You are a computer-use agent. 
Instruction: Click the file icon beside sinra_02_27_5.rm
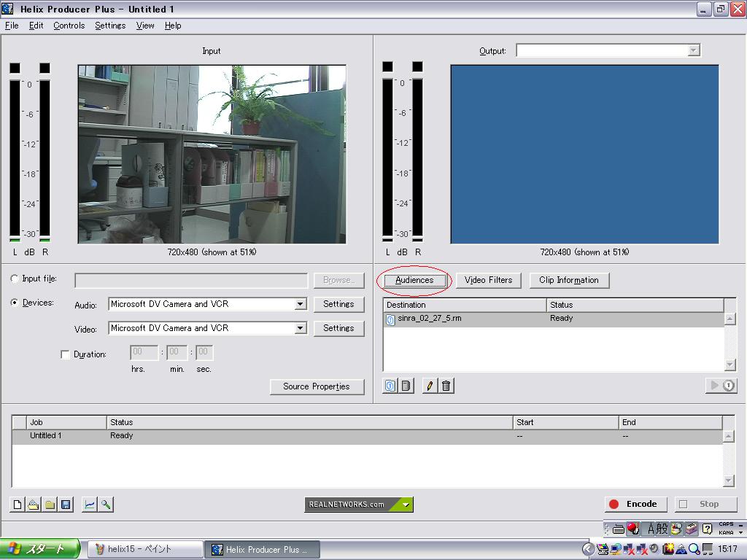pos(390,319)
